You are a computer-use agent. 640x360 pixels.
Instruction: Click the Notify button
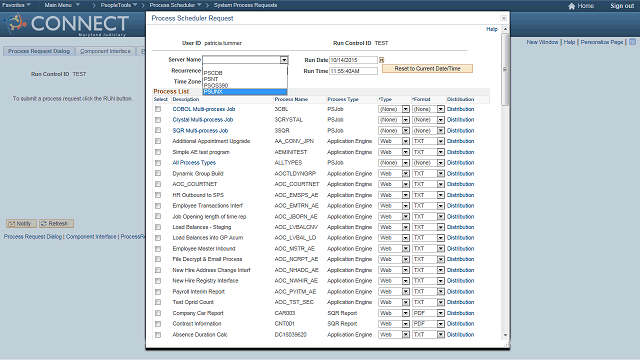[21, 224]
